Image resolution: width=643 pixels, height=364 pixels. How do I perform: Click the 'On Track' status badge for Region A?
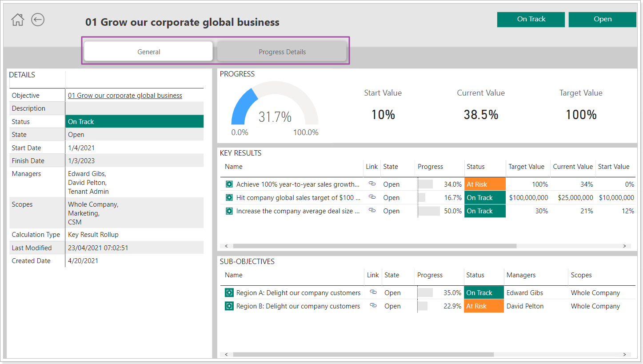coord(483,292)
